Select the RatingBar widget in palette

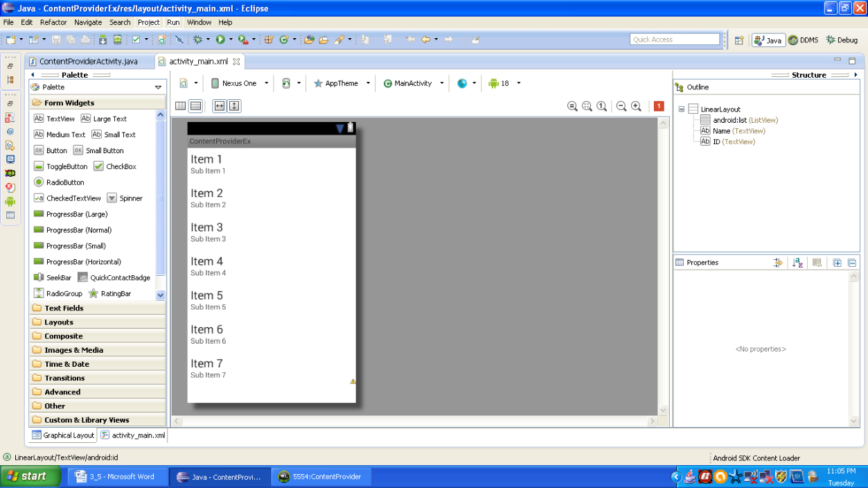pos(109,293)
